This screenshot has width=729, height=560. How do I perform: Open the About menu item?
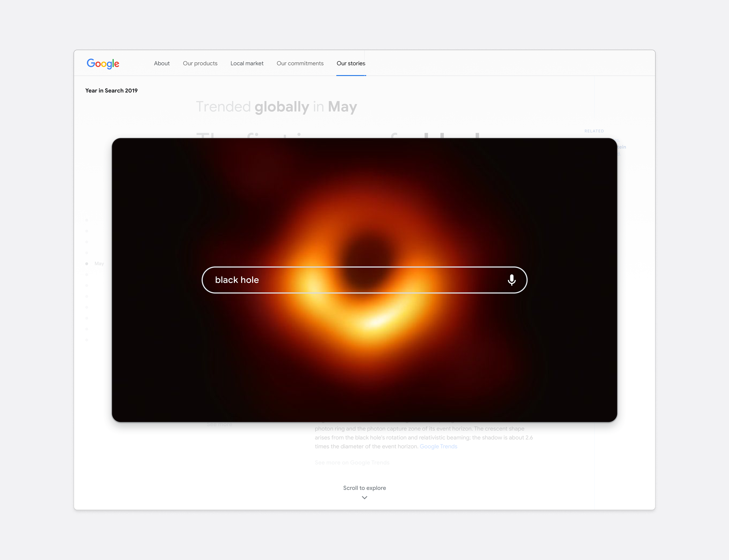pyautogui.click(x=162, y=63)
